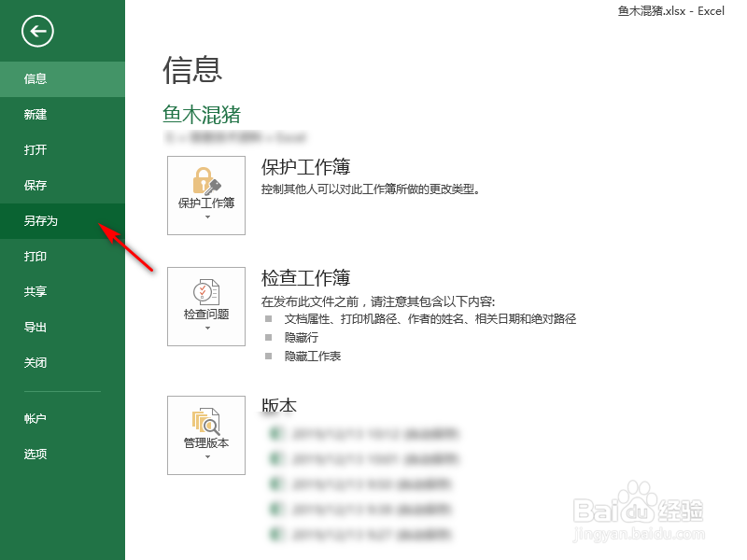Click the lock and key protect workbook icon
747x560 pixels.
pos(206,181)
